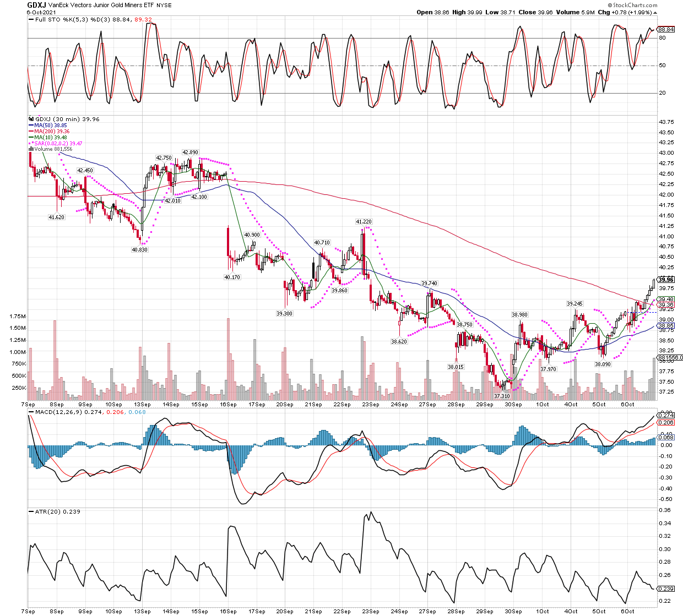683x616 pixels.
Task: Click the 39.740 high annotation
Action: 429,284
